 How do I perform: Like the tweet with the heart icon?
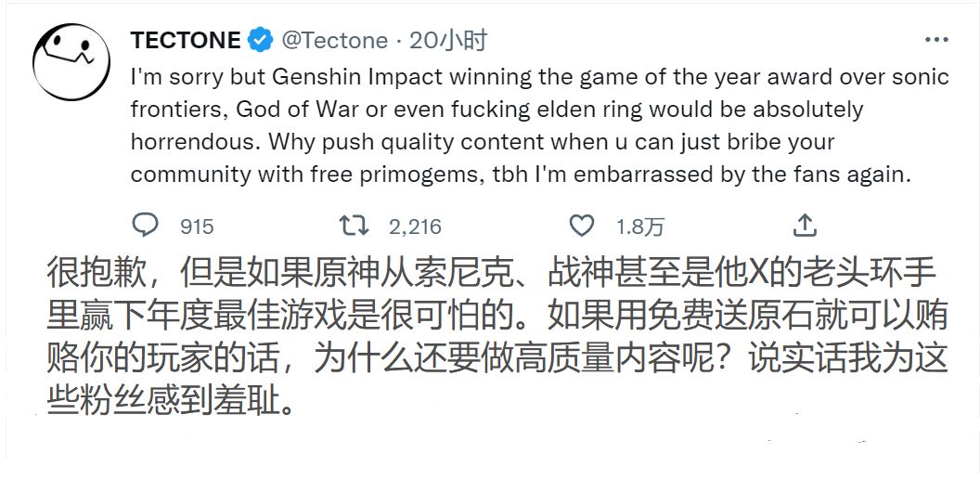(x=581, y=226)
